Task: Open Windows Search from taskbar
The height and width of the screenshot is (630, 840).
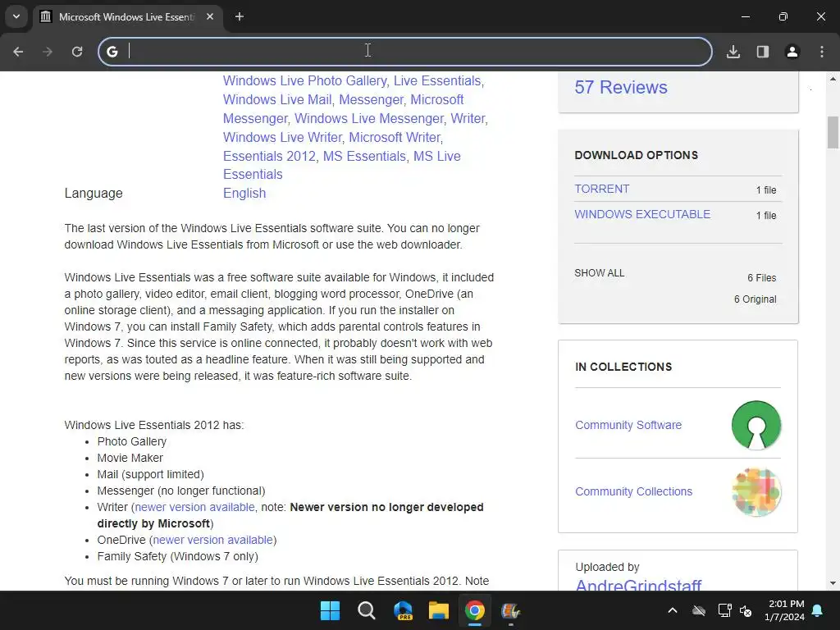Action: tap(367, 610)
